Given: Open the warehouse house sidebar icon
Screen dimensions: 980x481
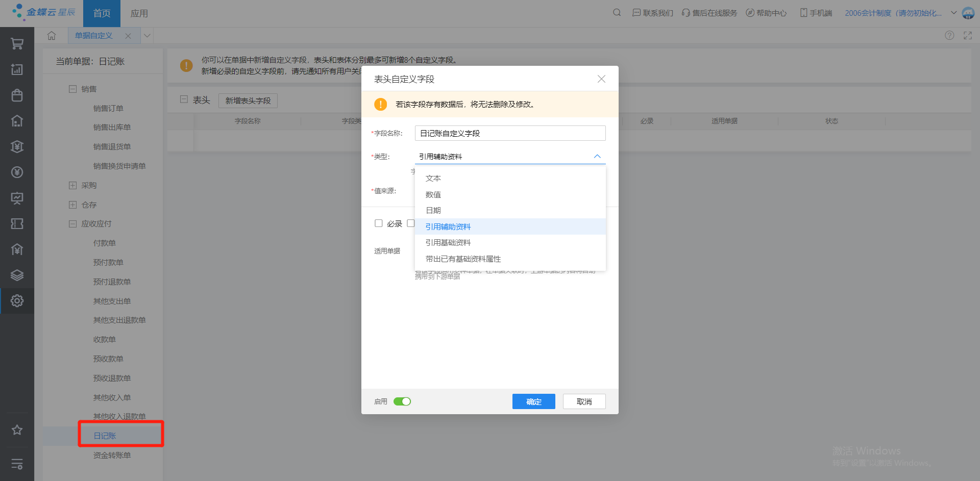Looking at the screenshot, I should pyautogui.click(x=17, y=121).
